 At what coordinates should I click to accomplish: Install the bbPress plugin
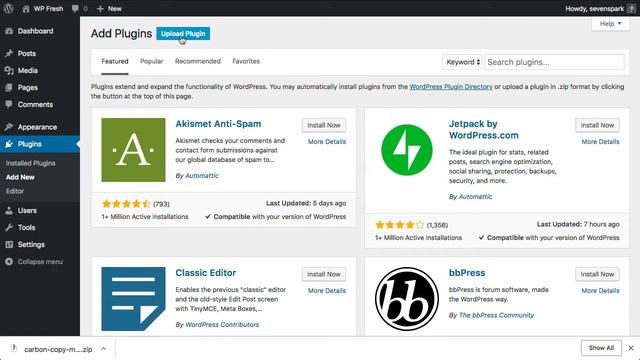click(x=597, y=274)
